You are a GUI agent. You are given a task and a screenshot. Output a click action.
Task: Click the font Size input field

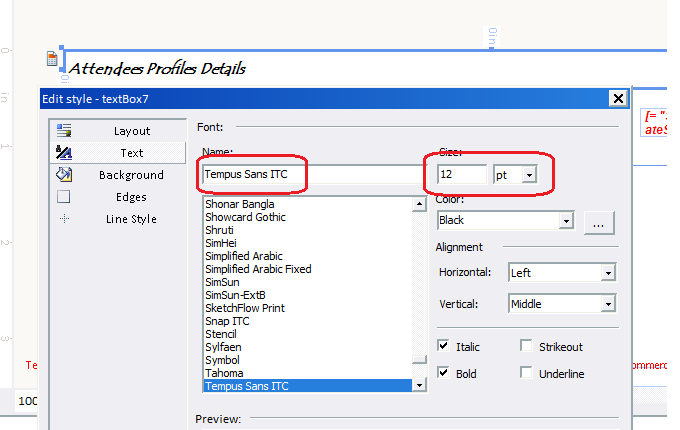tap(461, 174)
